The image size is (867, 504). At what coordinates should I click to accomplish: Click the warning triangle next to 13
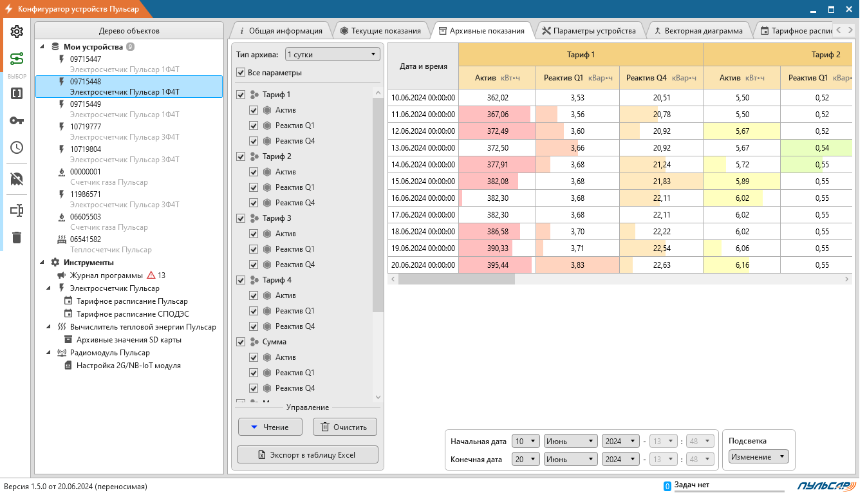coord(151,275)
